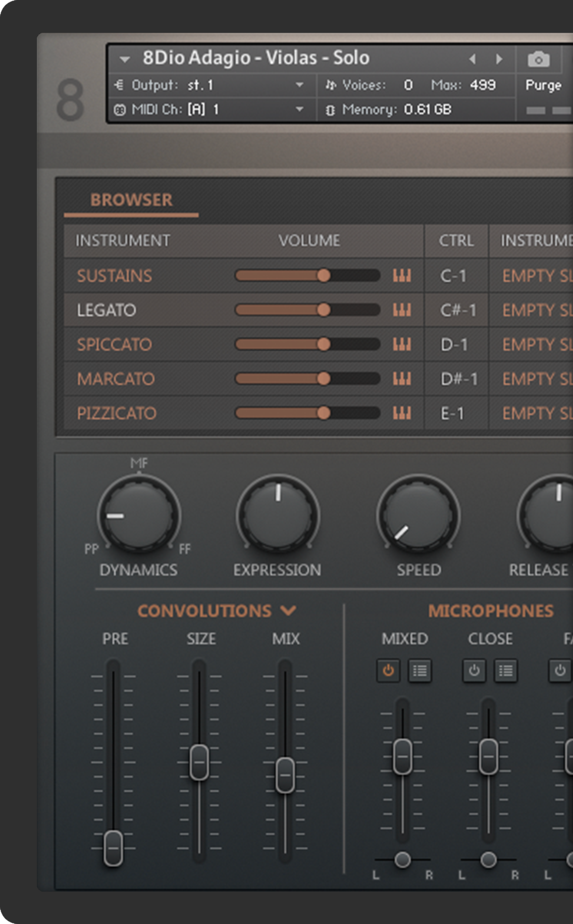
Task: Go to previous instrument with left arrow
Action: point(473,59)
